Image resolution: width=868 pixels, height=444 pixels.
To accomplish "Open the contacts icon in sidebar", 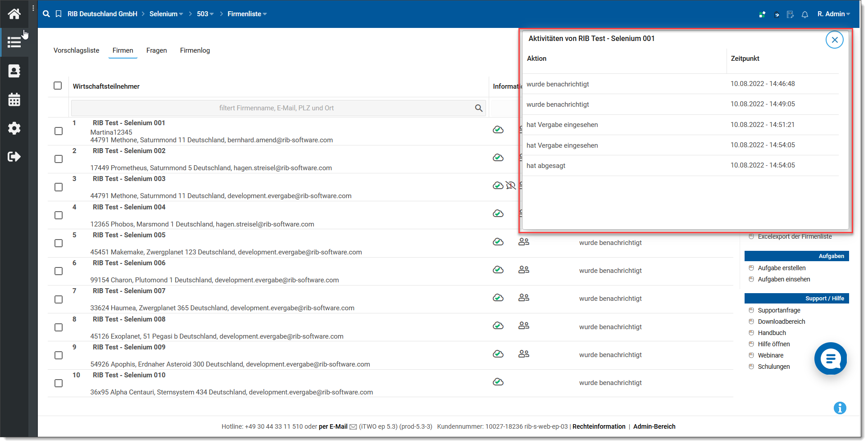I will coord(14,71).
